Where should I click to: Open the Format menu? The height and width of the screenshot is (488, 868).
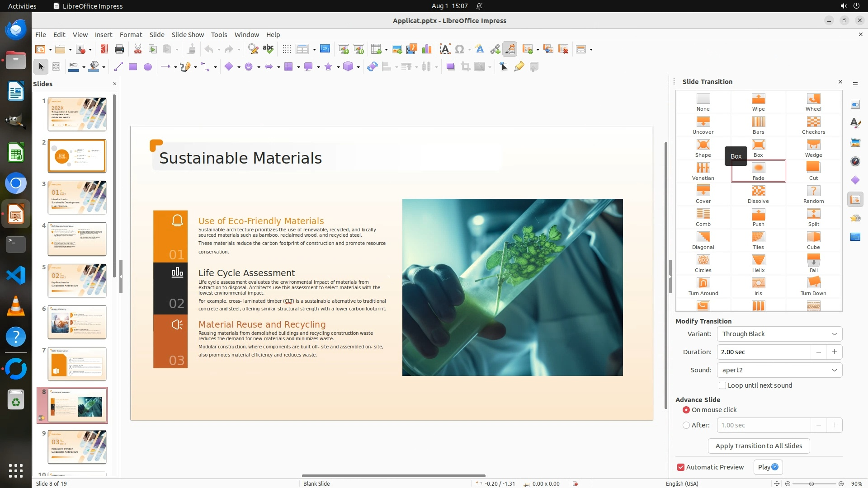tap(131, 34)
